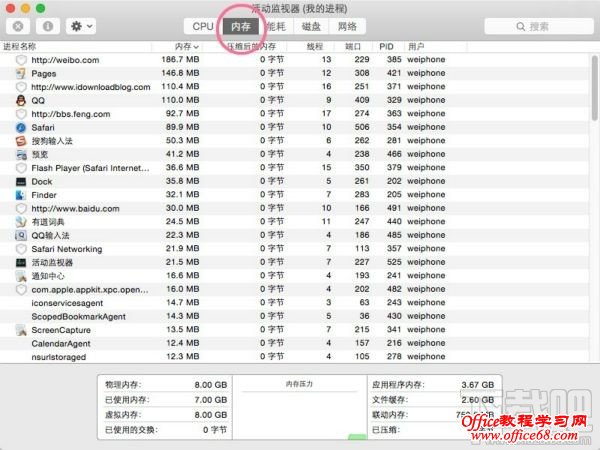The image size is (600, 450).
Task: Select the weibo.com shield icon
Action: click(x=21, y=60)
